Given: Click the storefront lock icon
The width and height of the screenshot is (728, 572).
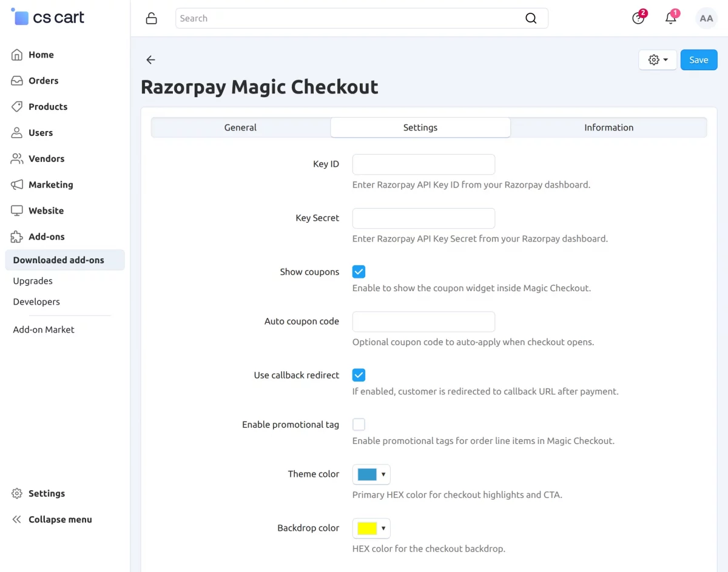Looking at the screenshot, I should coord(152,18).
